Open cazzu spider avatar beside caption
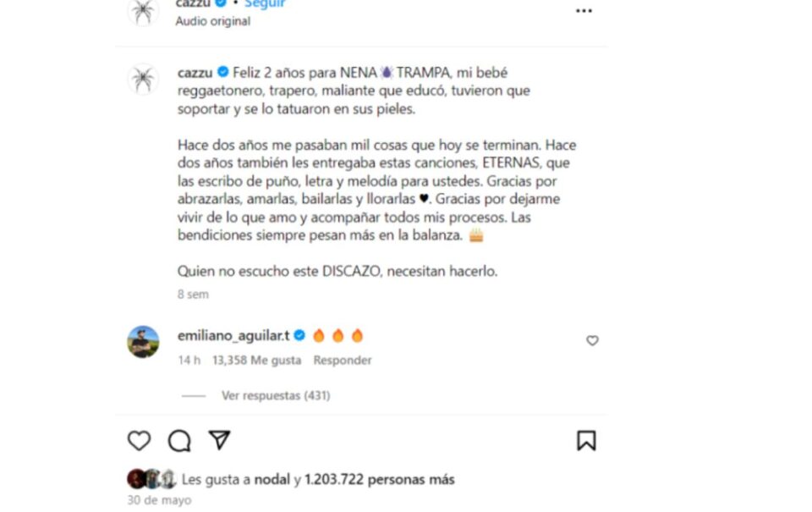The width and height of the screenshot is (812, 512). [144, 80]
